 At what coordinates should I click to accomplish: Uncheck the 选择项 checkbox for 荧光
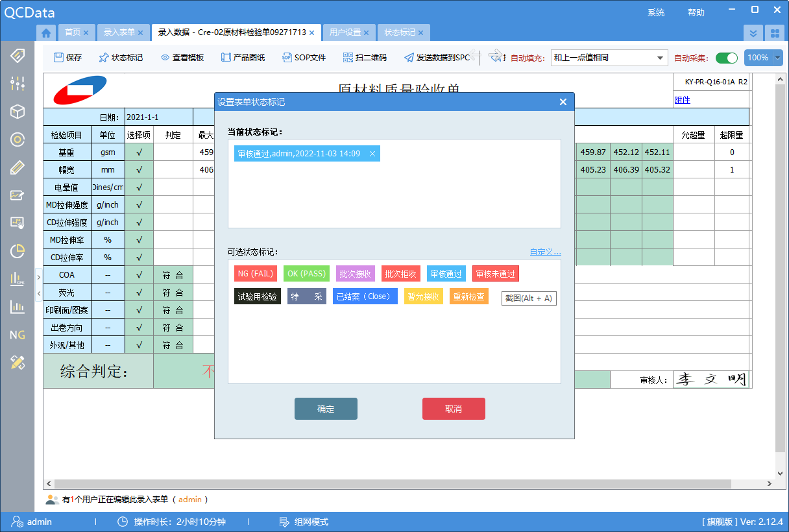coord(139,292)
